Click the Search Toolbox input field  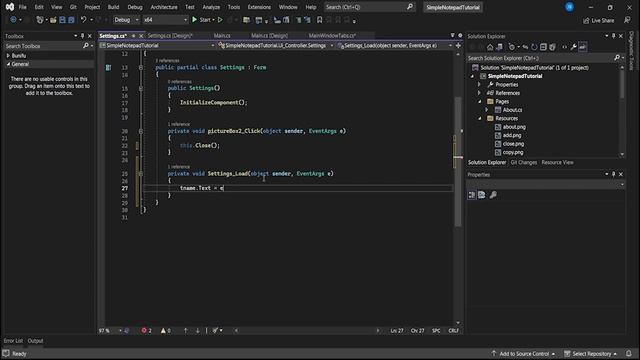pos(43,46)
